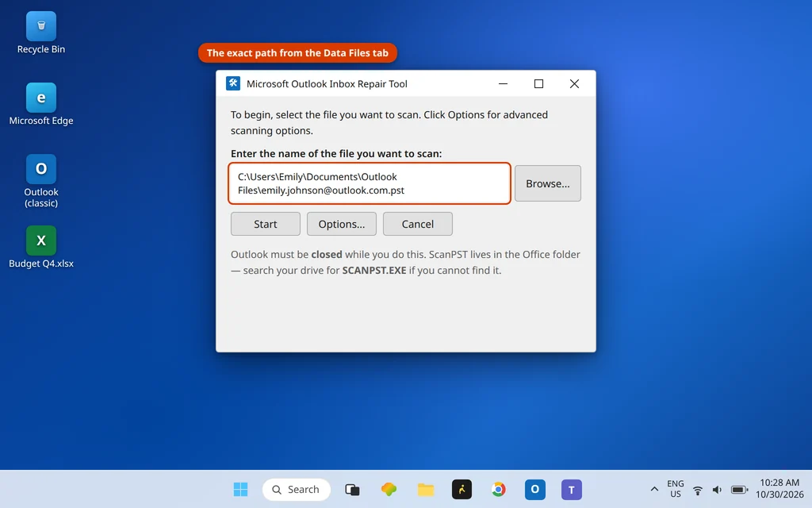Viewport: 812px width, 508px height.
Task: Click the bold SCANPST.EXE text
Action: 374,270
